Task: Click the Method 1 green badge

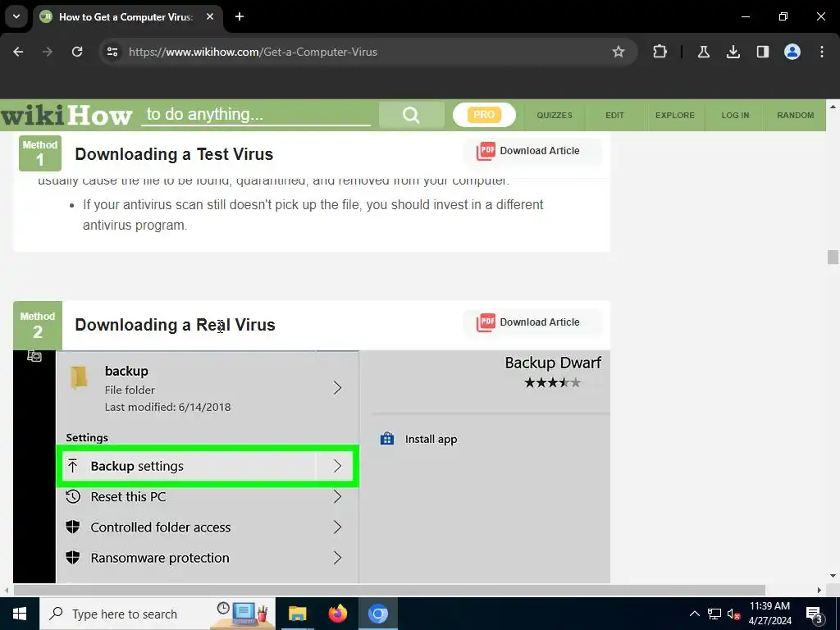Action: (40, 153)
